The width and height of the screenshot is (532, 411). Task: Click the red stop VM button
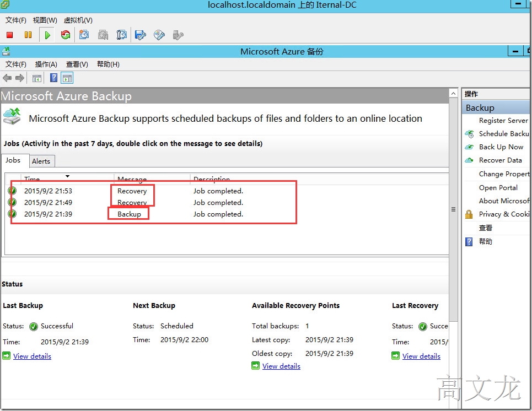click(x=9, y=35)
